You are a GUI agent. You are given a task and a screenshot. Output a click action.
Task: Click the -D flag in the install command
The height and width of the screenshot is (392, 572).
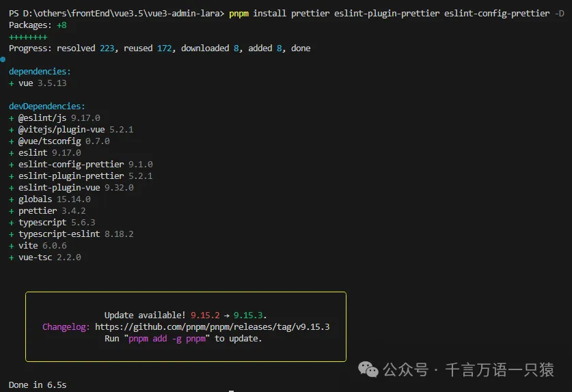coord(559,13)
